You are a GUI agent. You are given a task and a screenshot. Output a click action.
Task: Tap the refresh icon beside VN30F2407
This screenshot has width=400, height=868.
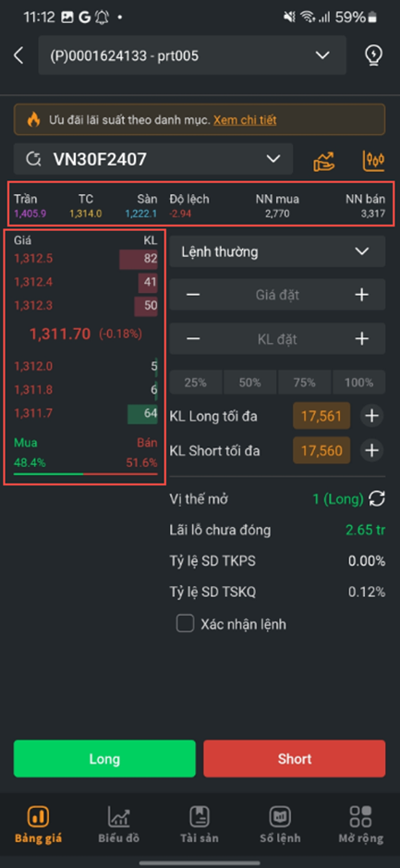click(x=34, y=159)
